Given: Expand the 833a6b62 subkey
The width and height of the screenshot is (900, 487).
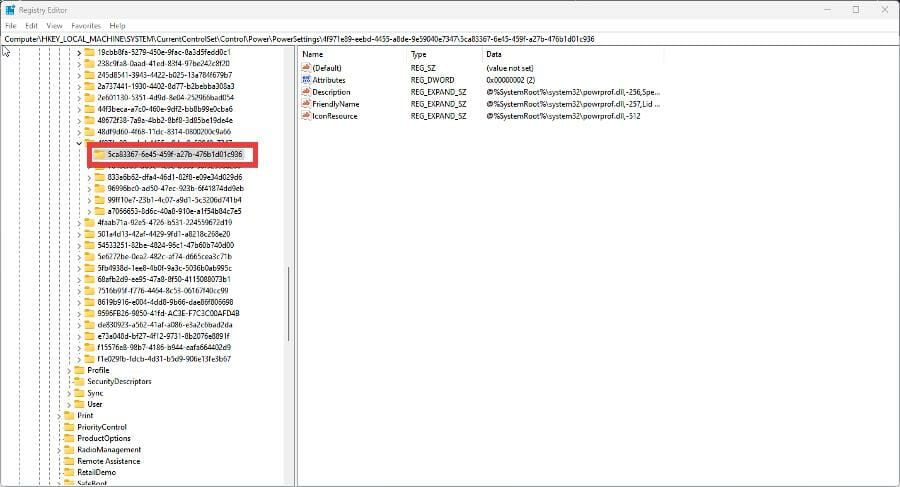Looking at the screenshot, I should click(89, 177).
